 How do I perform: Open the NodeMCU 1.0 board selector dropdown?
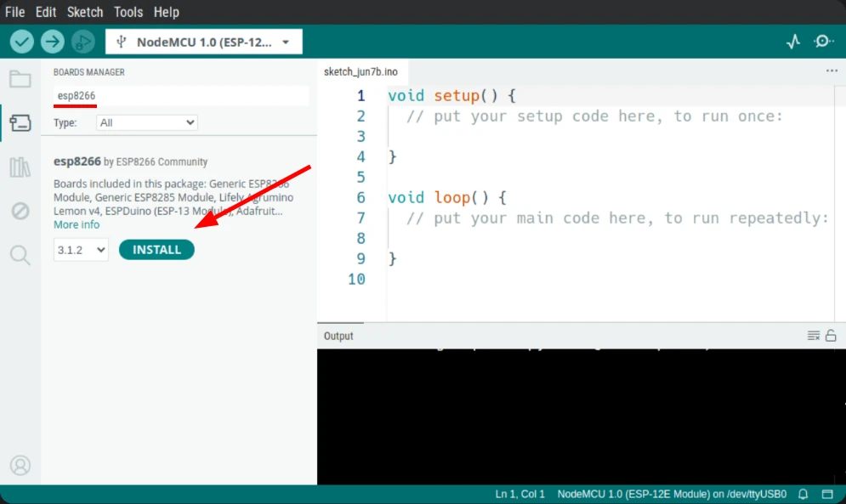click(204, 42)
